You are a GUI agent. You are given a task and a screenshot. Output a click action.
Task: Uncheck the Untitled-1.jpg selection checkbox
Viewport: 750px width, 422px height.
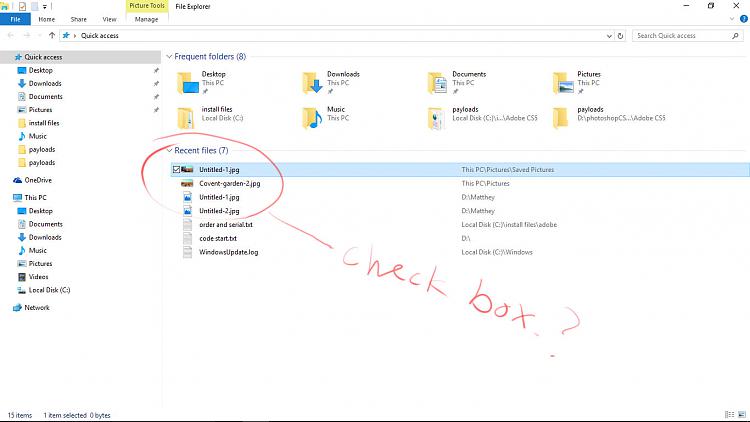(176, 169)
